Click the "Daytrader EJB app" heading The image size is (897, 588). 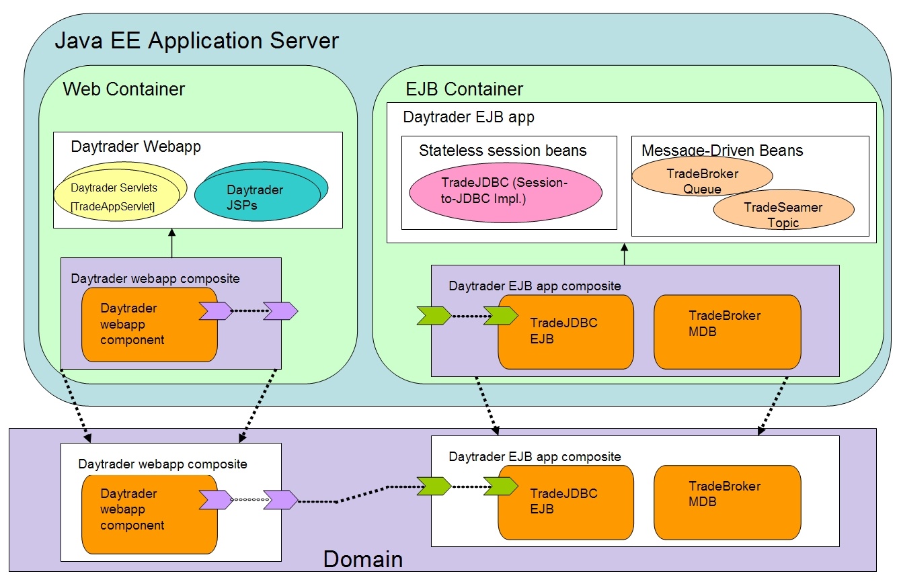coord(469,117)
